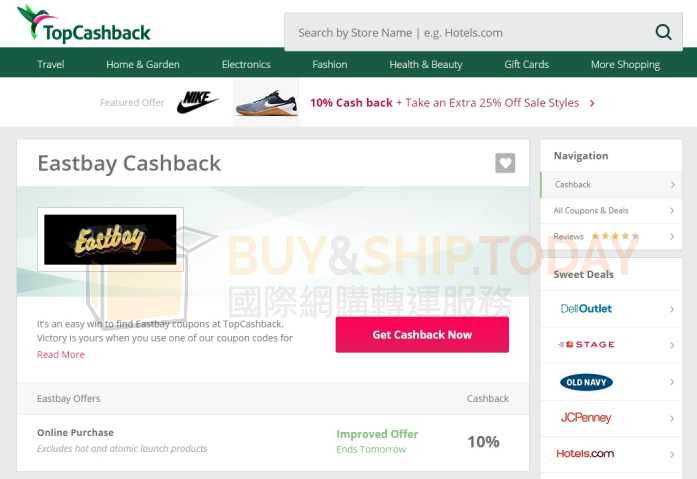Expand All Coupons & Deals chevron
Image resolution: width=697 pixels, height=479 pixels.
click(x=672, y=211)
